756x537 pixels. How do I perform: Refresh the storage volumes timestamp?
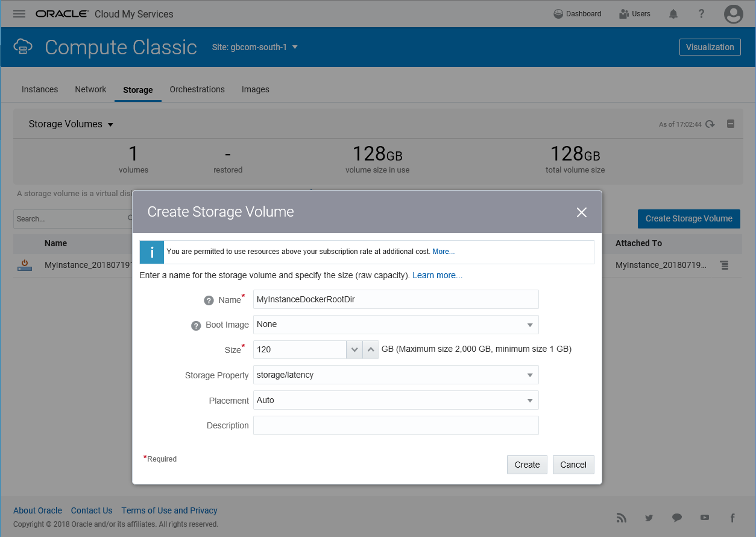point(710,124)
